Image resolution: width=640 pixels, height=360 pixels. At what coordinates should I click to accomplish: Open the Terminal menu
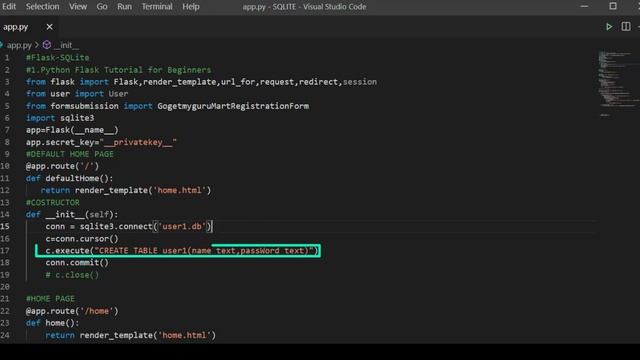coord(157,7)
